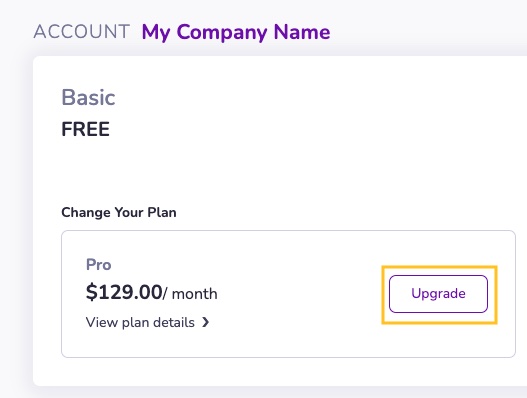Select the ACCOUNT breadcrumb label
This screenshot has height=398, width=527.
pyautogui.click(x=82, y=32)
